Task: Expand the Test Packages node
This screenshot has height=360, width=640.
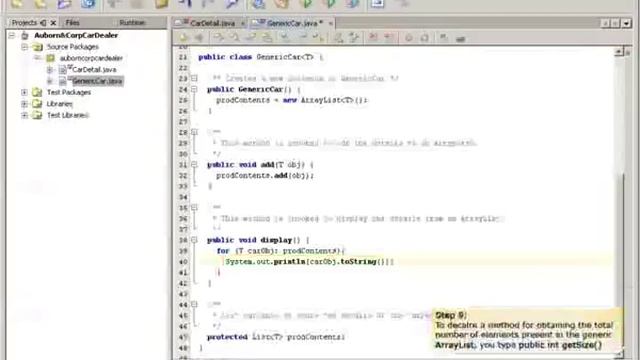Action: pyautogui.click(x=24, y=93)
